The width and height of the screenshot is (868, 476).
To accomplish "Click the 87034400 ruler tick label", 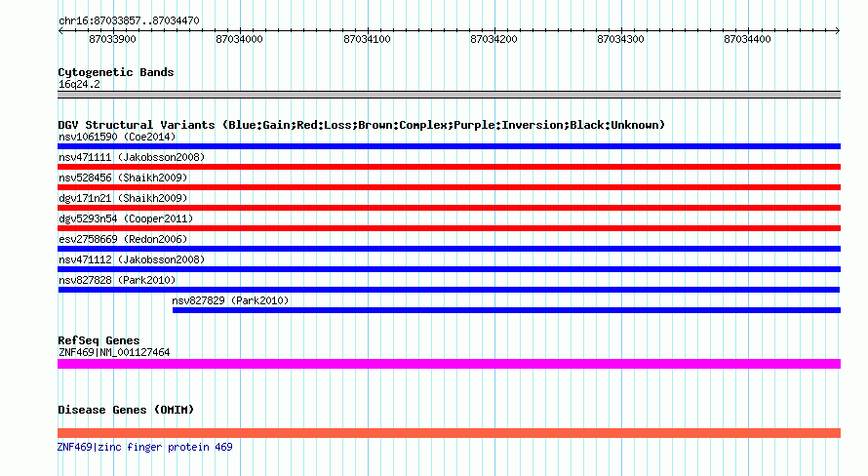I will pos(747,39).
